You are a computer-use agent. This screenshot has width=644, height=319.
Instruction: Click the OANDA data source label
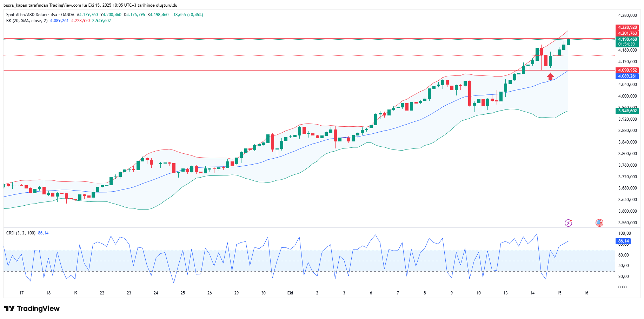pyautogui.click(x=68, y=15)
